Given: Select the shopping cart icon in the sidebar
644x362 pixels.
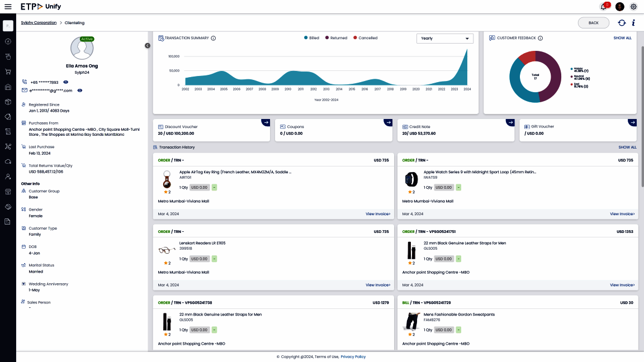Looking at the screenshot, I should click(x=8, y=72).
